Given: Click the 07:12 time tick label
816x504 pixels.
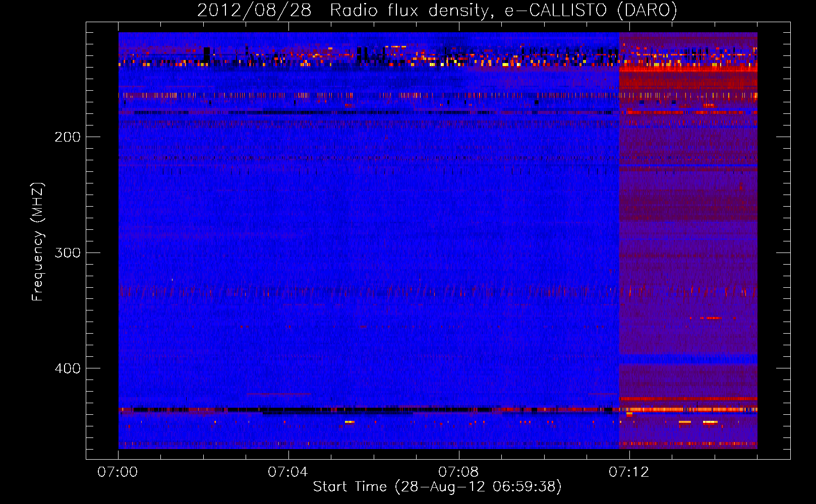Looking at the screenshot, I should pos(629,472).
